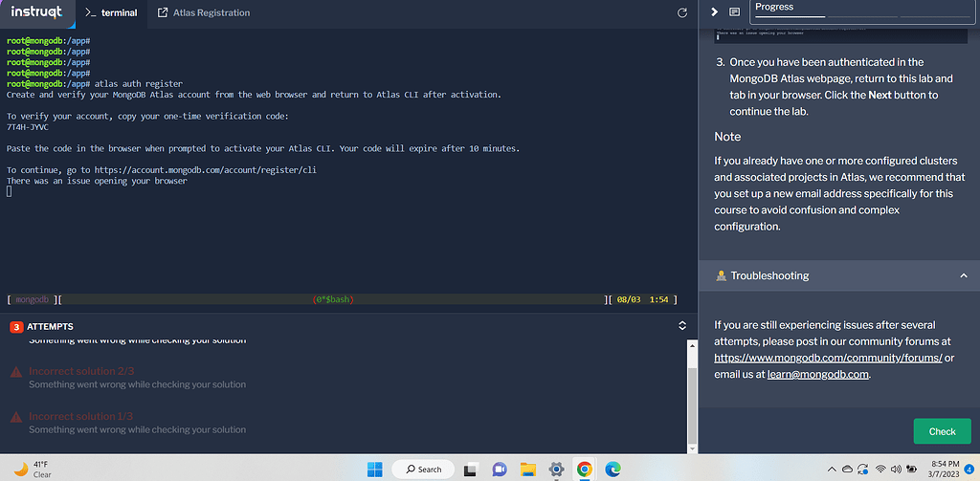Open the notes panel icon
The height and width of the screenshot is (481, 980).
735,12
